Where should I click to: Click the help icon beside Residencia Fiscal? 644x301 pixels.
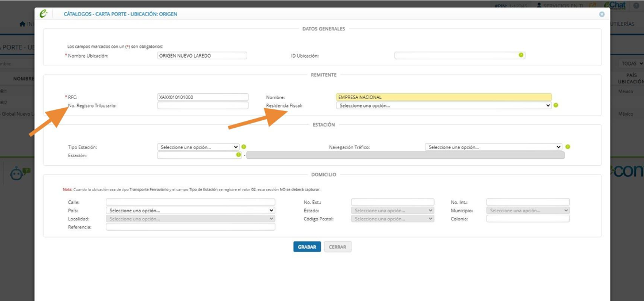(555, 105)
